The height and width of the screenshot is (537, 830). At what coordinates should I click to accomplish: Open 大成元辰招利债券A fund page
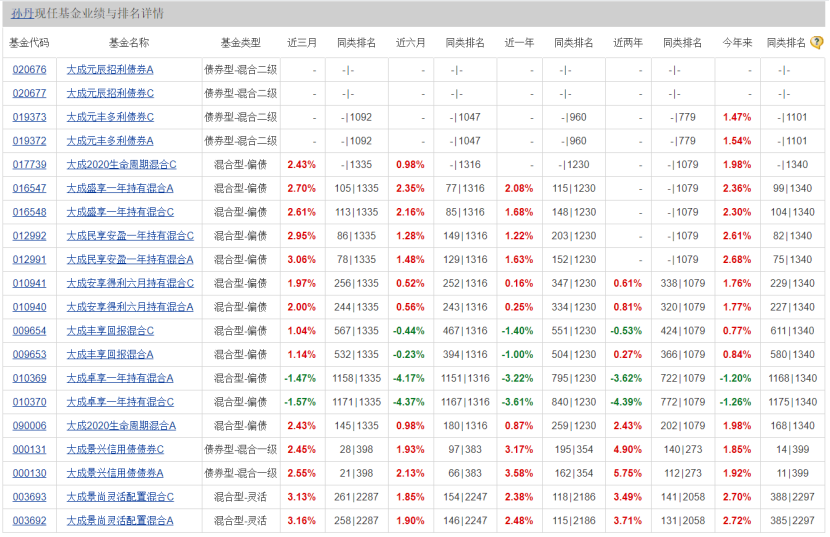click(110, 69)
